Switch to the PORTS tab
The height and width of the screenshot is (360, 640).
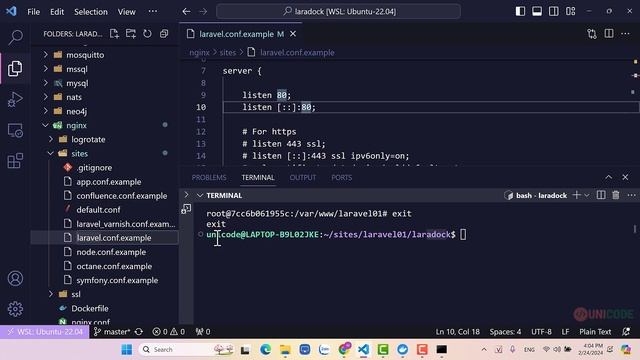[x=342, y=178]
